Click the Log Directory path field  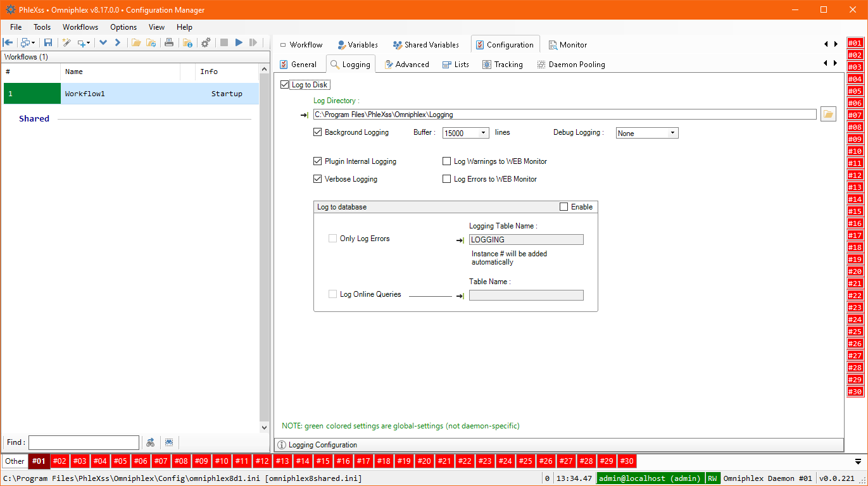pyautogui.click(x=565, y=115)
